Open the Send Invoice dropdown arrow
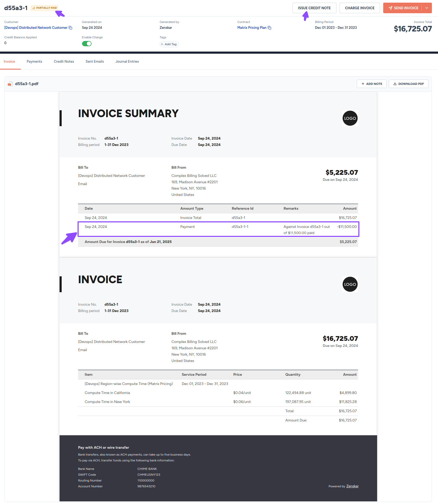 click(427, 8)
